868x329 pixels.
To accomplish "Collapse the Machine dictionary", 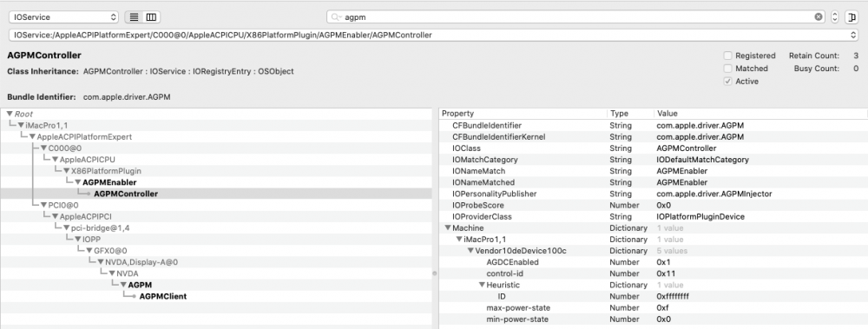I will [447, 228].
